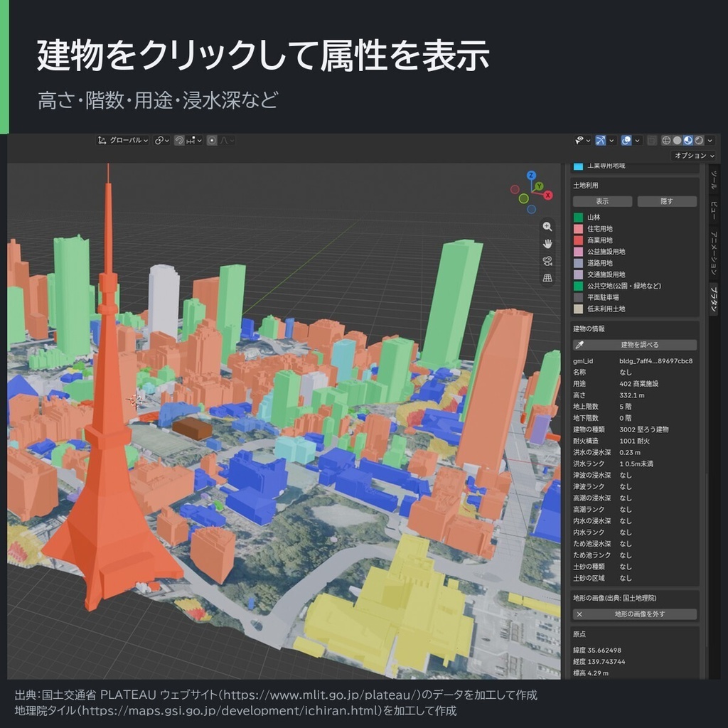
Task: Click the 建物の種類 value 3002 堅ろう建物
Action: (644, 429)
